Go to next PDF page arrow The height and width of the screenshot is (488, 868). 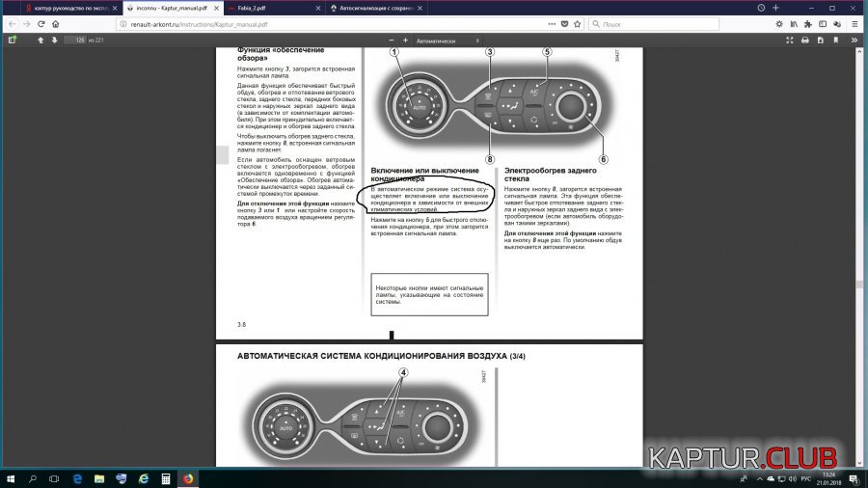click(54, 40)
